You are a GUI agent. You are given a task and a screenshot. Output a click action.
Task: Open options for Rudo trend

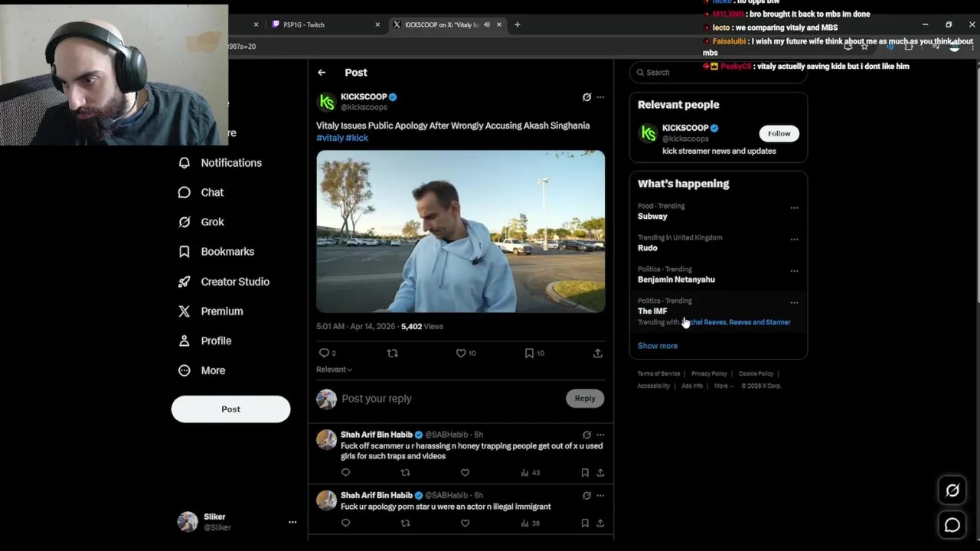[x=794, y=240]
